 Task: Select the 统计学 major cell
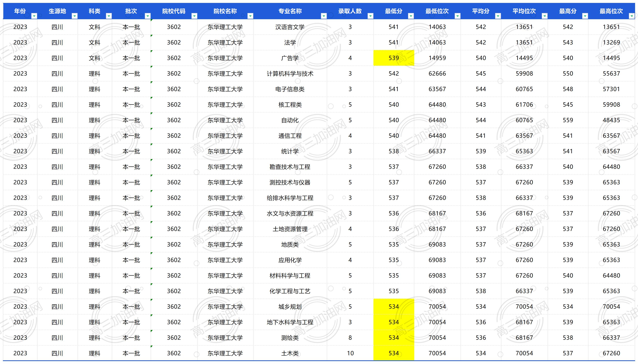pyautogui.click(x=290, y=151)
